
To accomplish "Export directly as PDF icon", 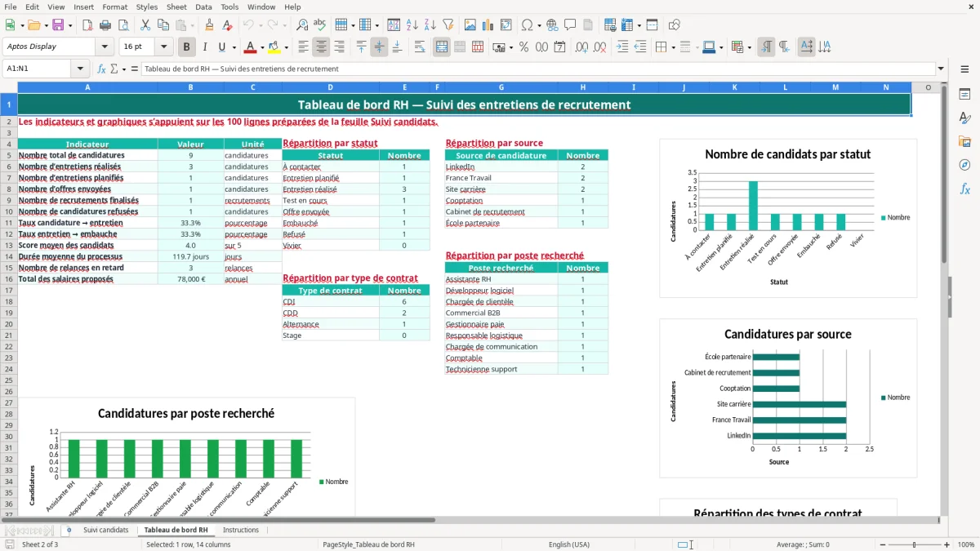I will click(x=89, y=25).
